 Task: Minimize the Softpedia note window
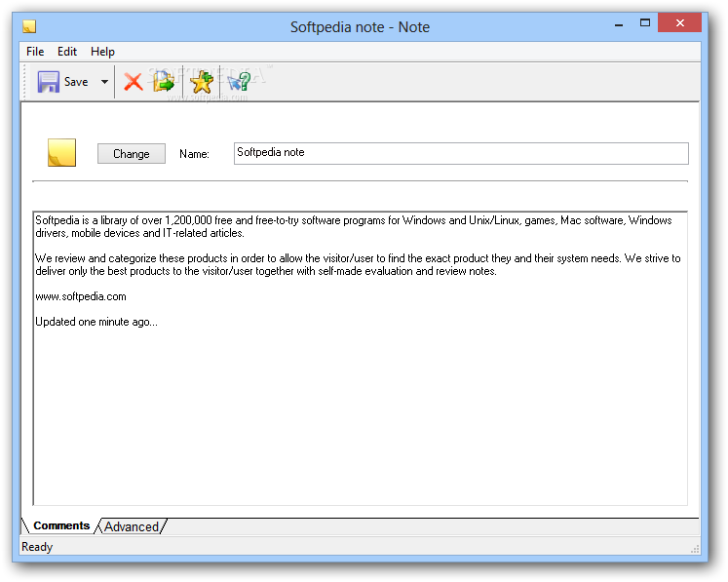619,23
